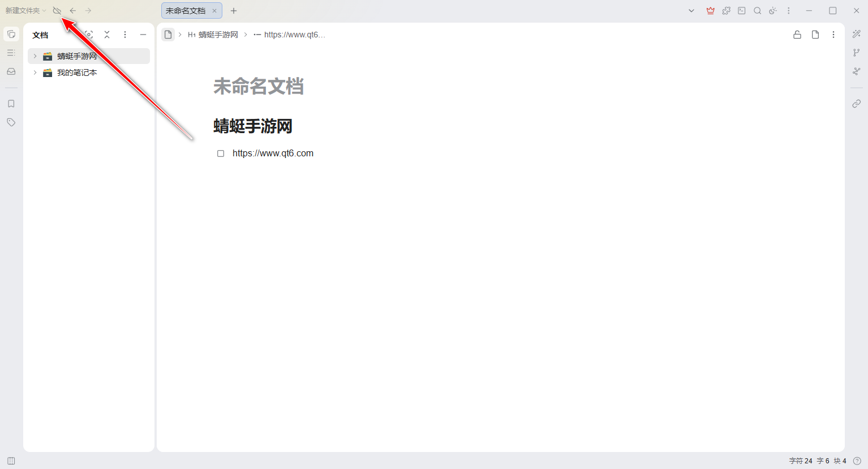Switch to the 未命名文档 tab
Image resolution: width=868 pixels, height=469 pixels.
click(186, 11)
